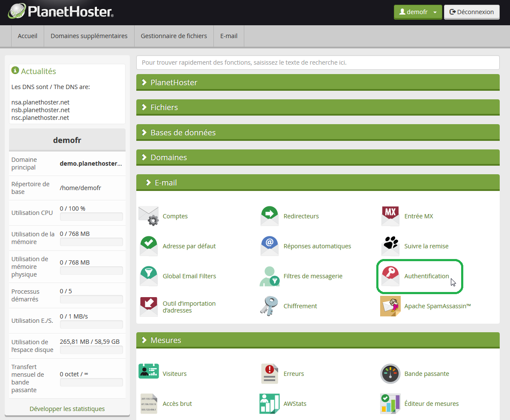Click the Global Email Filters funnel icon
The width and height of the screenshot is (510, 420).
pos(149,276)
